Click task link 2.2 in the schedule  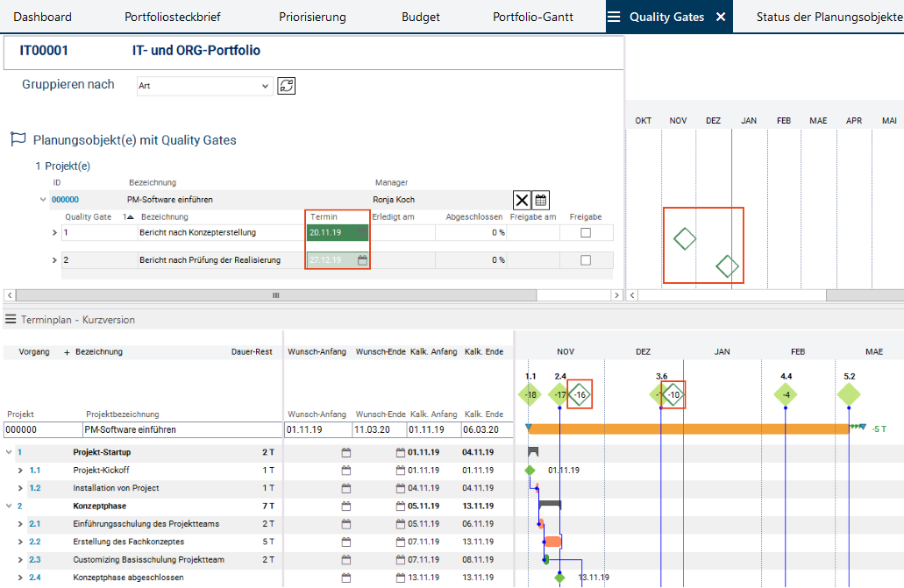34,542
